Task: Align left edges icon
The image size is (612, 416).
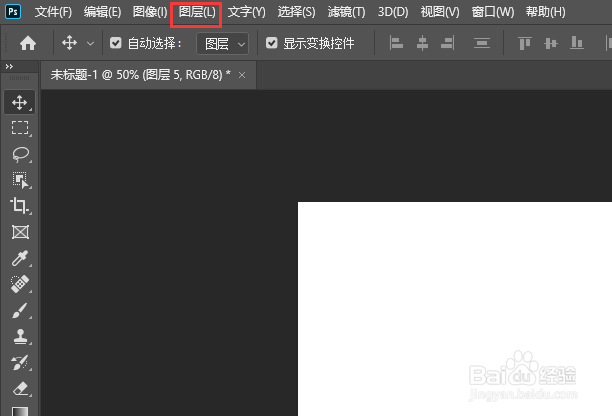Action: (396, 43)
